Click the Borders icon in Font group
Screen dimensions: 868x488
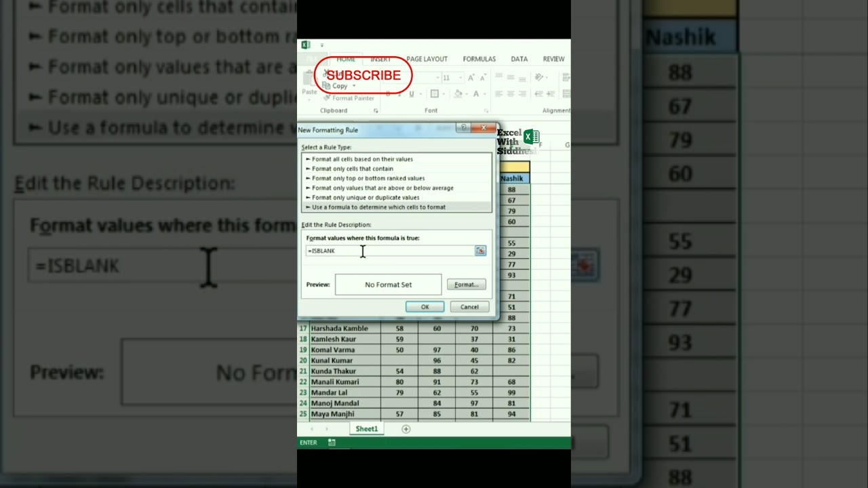click(x=435, y=94)
